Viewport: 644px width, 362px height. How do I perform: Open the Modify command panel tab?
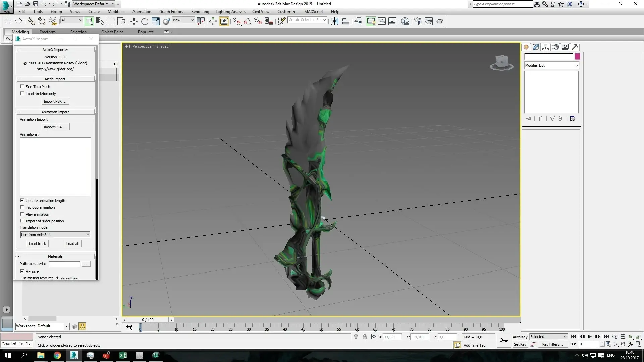tap(536, 47)
